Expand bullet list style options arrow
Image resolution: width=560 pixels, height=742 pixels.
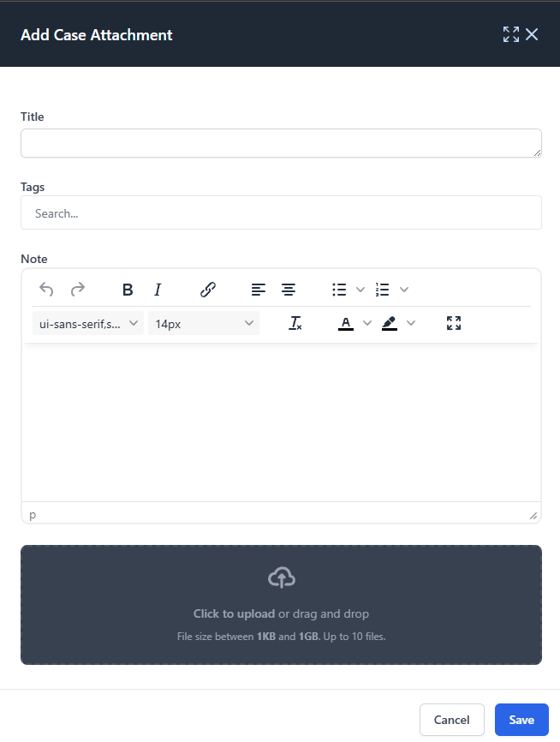click(x=360, y=289)
